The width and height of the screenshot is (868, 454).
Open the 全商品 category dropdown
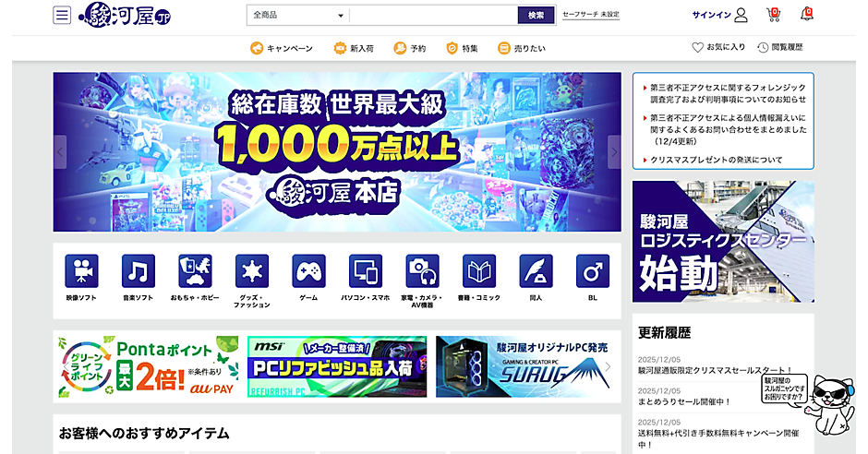pyautogui.click(x=298, y=16)
